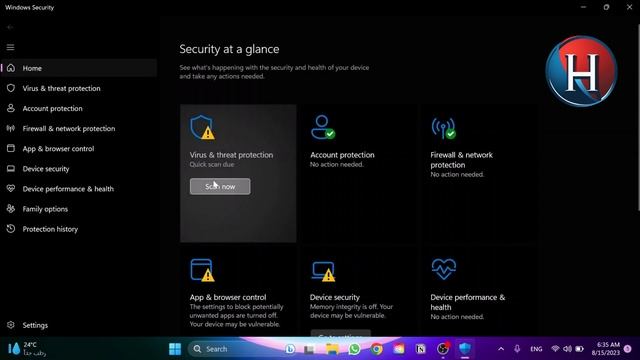Screen dimensions: 640x360
Task: Open Windows Start menu
Action: pos(175,349)
